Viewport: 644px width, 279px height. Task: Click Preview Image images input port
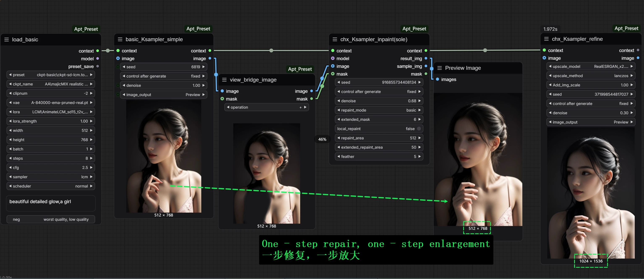tap(437, 79)
